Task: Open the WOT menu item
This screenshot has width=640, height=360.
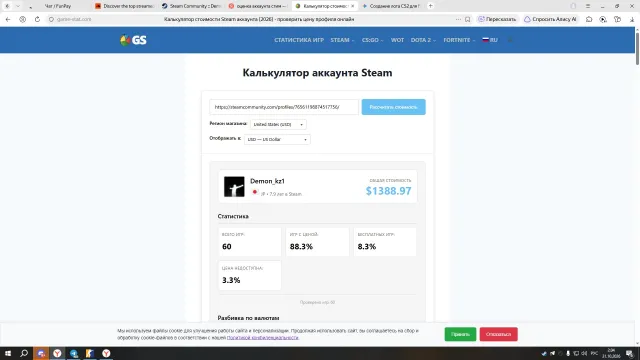Action: point(397,40)
